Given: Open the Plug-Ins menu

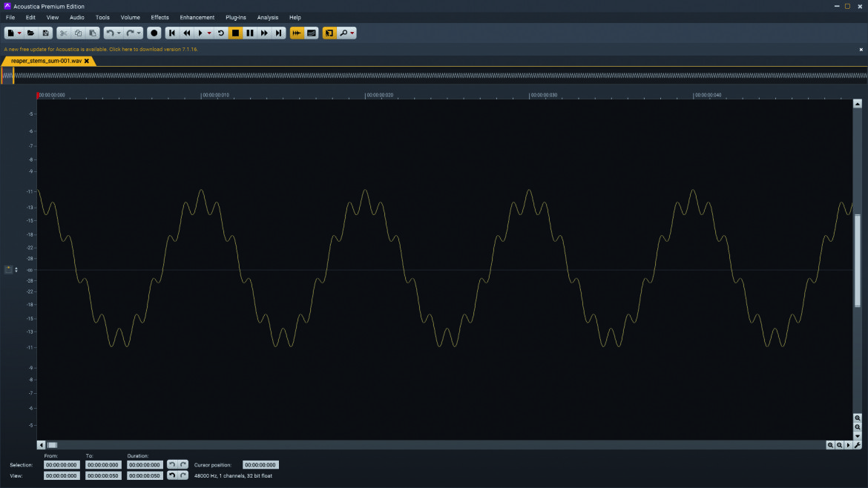Looking at the screenshot, I should point(236,18).
